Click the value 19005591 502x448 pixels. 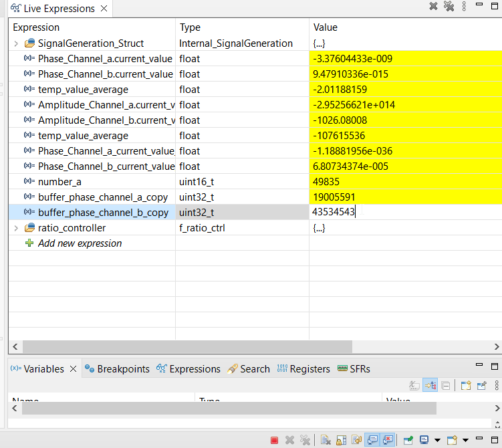coord(334,197)
